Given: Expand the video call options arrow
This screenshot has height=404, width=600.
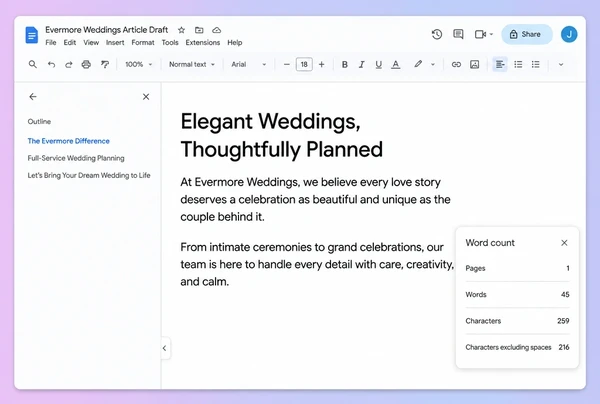Looking at the screenshot, I should (491, 34).
